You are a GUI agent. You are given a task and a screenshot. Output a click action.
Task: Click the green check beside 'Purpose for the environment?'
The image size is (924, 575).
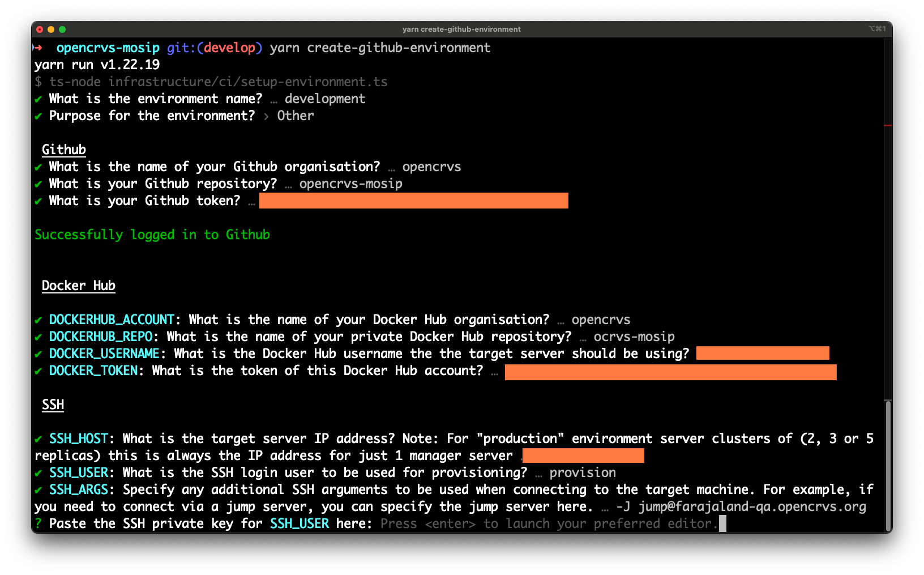pos(38,116)
